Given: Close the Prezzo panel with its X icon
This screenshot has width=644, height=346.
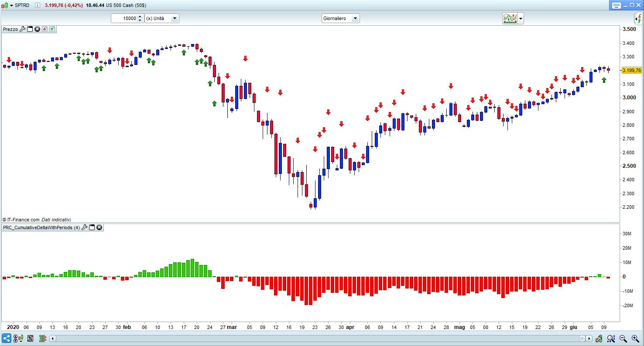Looking at the screenshot, I should 38,29.
